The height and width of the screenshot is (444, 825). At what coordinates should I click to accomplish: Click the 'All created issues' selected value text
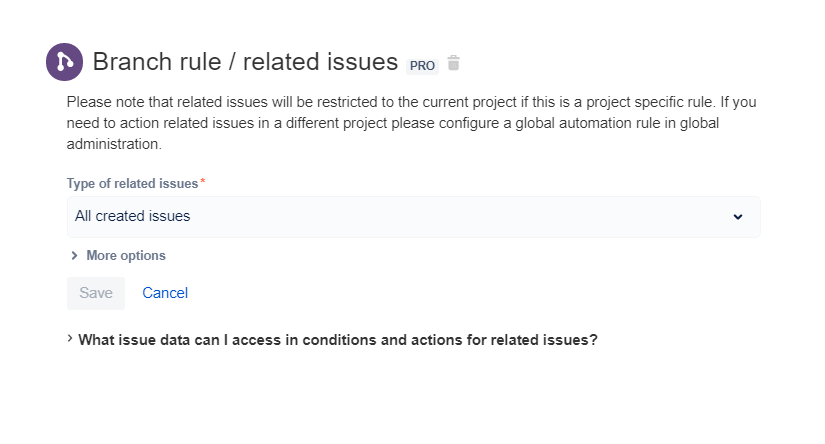pyautogui.click(x=133, y=216)
